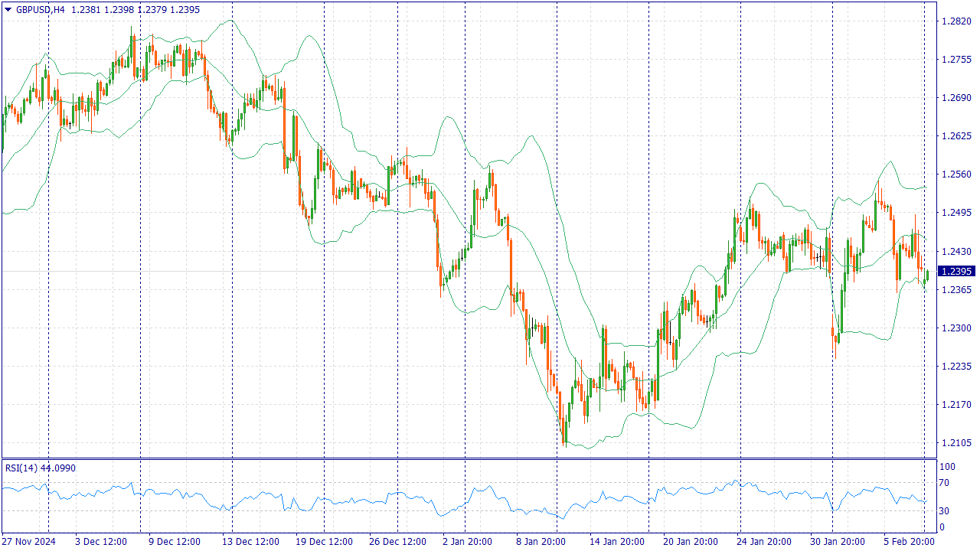Click the 24 Jan 20:00 time label
Image resolution: width=980 pixels, height=551 pixels.
click(x=764, y=542)
